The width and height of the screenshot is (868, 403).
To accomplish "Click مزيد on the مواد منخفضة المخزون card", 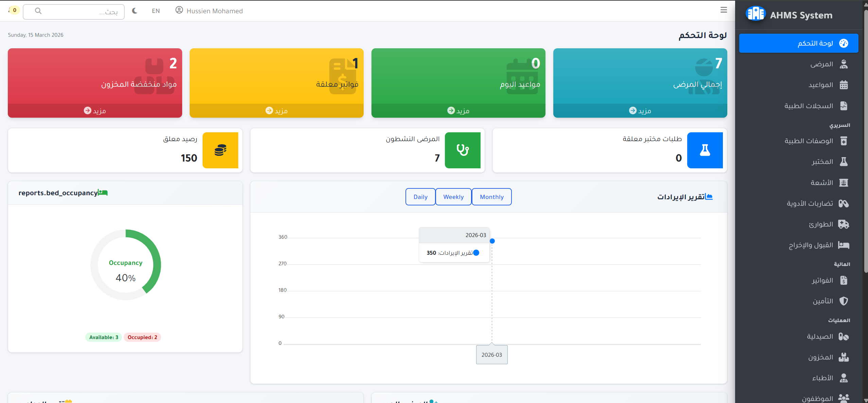I will [95, 110].
